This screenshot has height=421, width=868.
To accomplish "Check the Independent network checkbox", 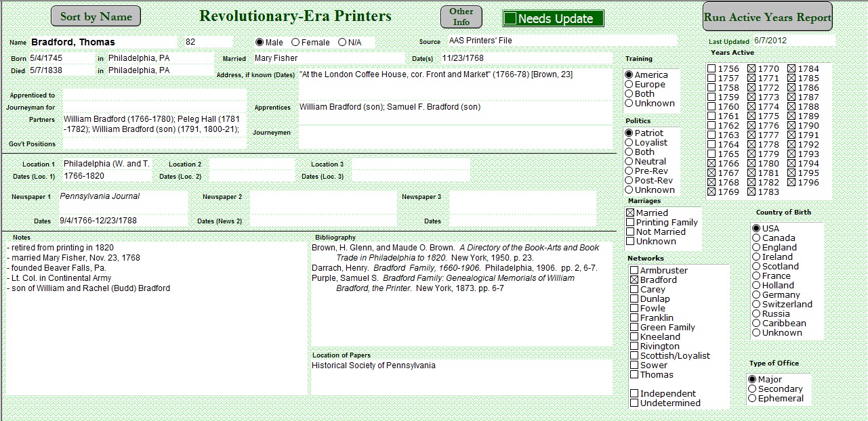I will (x=634, y=394).
